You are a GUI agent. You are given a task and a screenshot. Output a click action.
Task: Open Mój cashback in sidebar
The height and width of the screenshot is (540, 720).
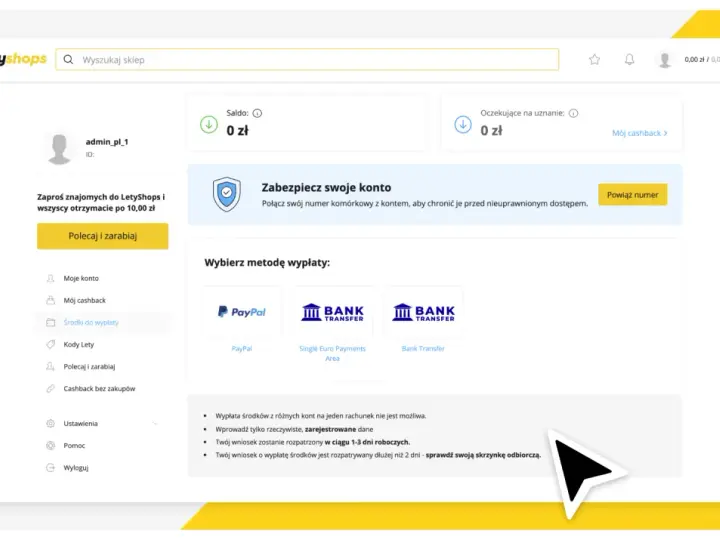click(x=84, y=300)
